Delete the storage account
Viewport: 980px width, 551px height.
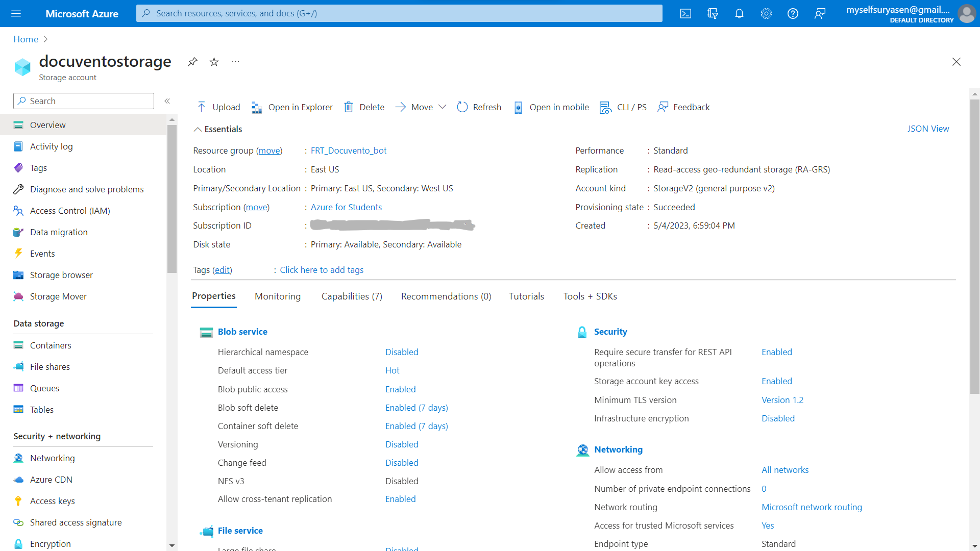click(363, 107)
